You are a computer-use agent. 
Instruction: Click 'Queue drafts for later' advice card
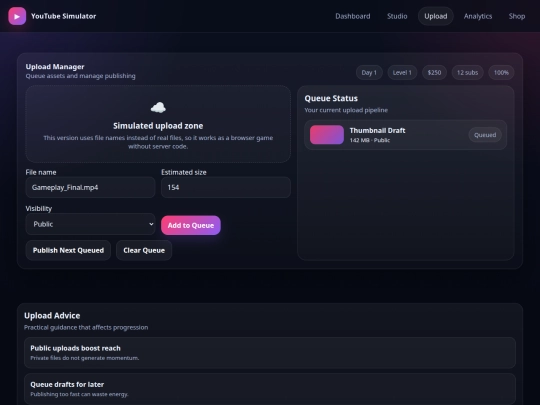270,389
